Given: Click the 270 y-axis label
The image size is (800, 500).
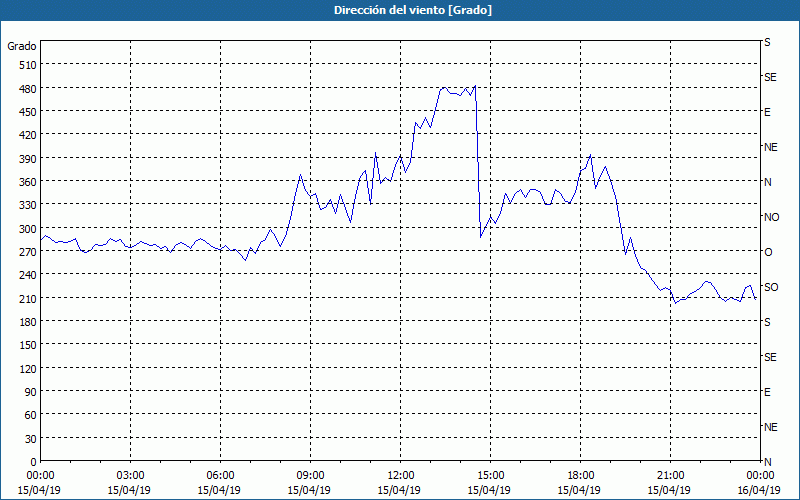Looking at the screenshot, I should pyautogui.click(x=29, y=252).
